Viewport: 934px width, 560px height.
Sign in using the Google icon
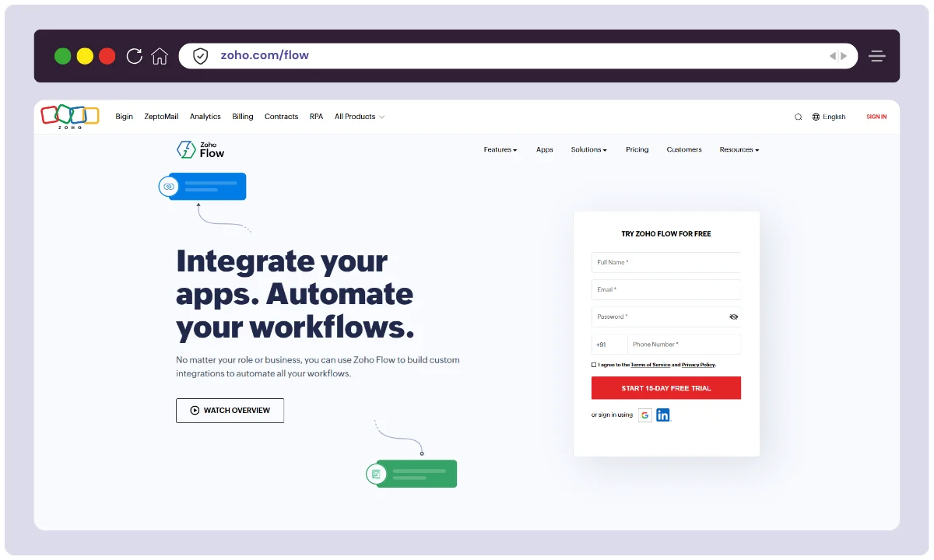pyautogui.click(x=645, y=415)
